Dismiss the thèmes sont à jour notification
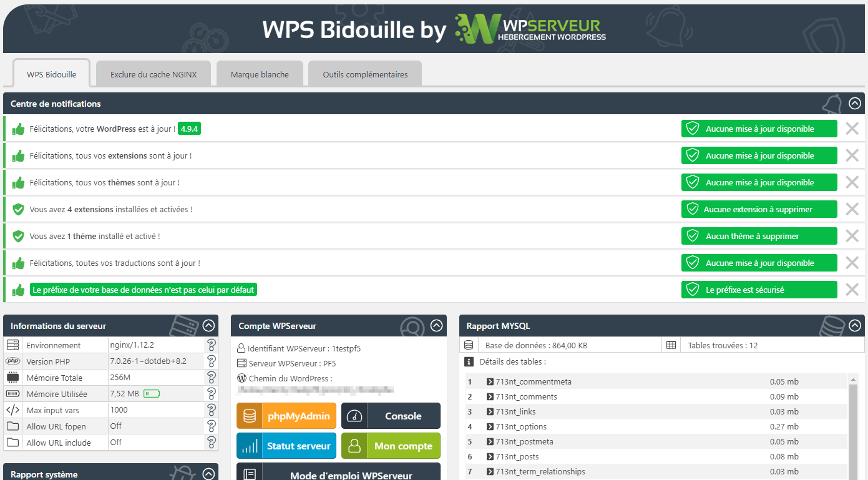The height and width of the screenshot is (480, 868). coord(852,182)
